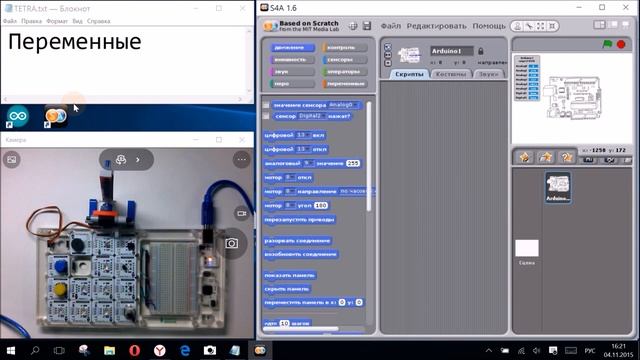The image size is (640, 360).
Task: Select the white Stage thumbnail
Action: coord(527,248)
